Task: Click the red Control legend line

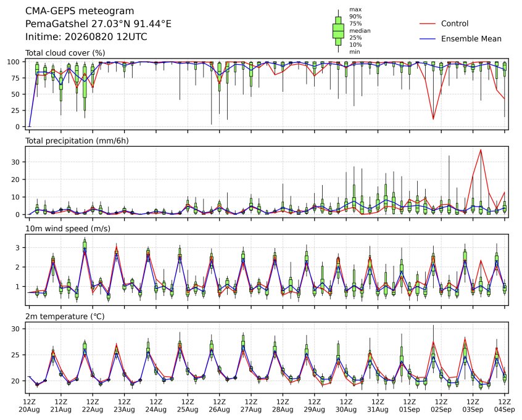Action: [x=427, y=23]
